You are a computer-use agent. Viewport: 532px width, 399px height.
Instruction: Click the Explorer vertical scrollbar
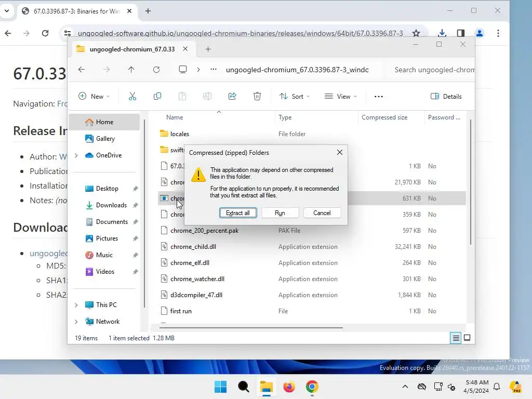[x=470, y=182]
